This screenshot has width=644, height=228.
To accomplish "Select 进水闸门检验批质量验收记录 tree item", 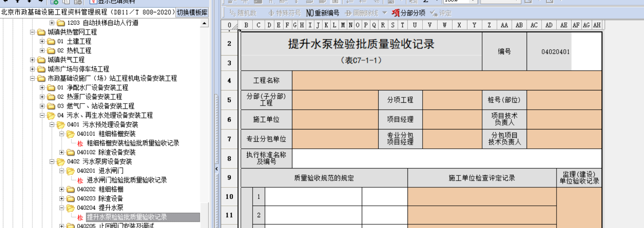I will point(126,180).
